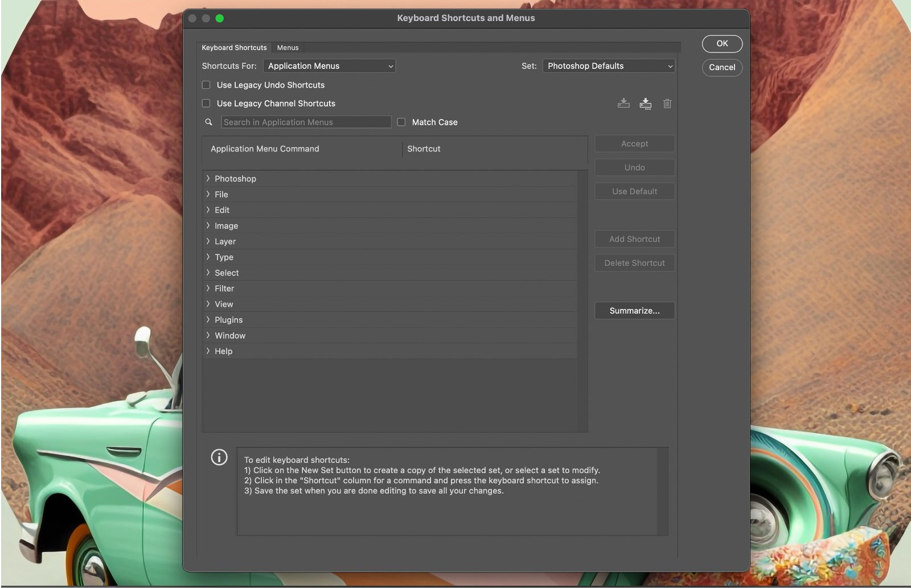Expand the Layer menu commands
Screen dimensions: 911x588
(208, 241)
